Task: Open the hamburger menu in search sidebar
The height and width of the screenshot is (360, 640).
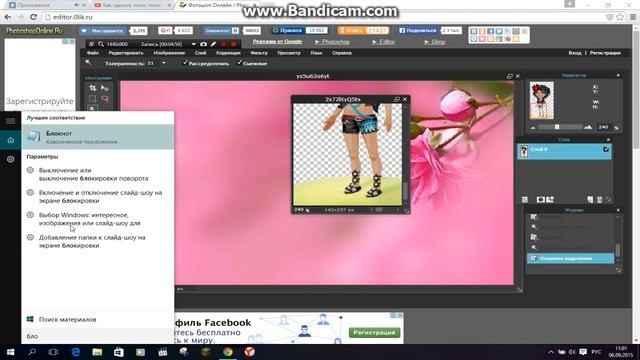Action: [x=11, y=121]
